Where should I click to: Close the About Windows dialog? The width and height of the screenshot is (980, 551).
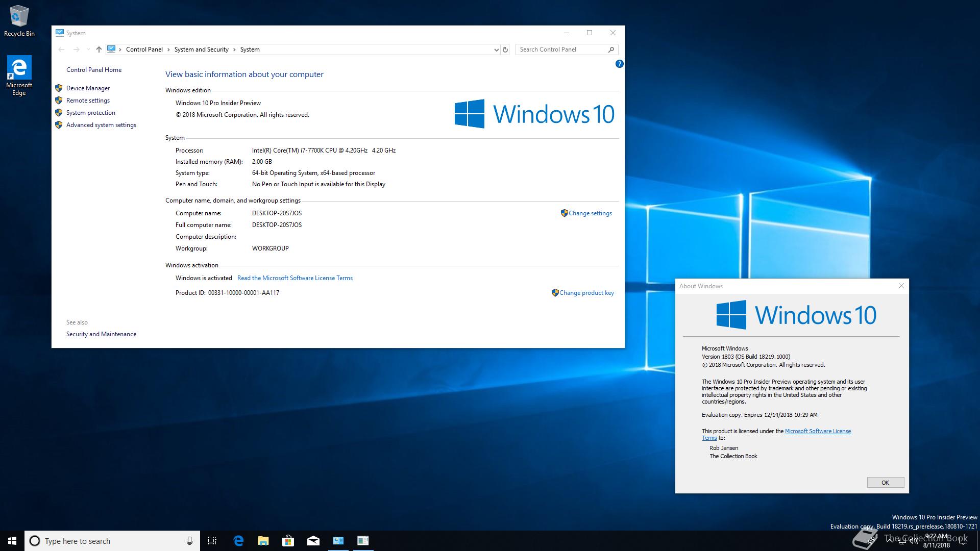[901, 286]
